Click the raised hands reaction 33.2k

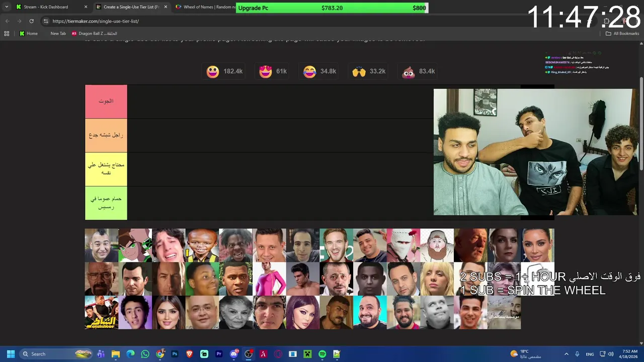(x=369, y=71)
